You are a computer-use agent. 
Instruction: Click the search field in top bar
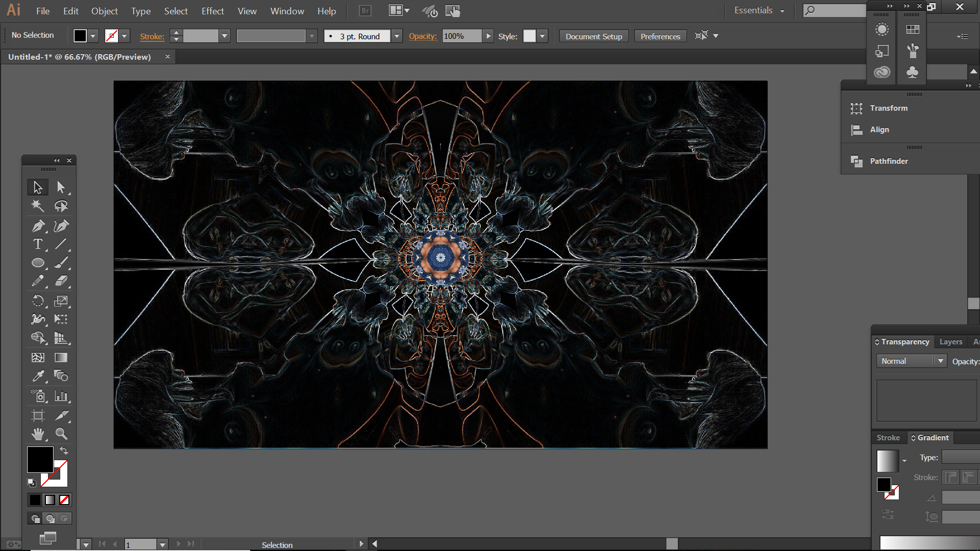pos(834,11)
